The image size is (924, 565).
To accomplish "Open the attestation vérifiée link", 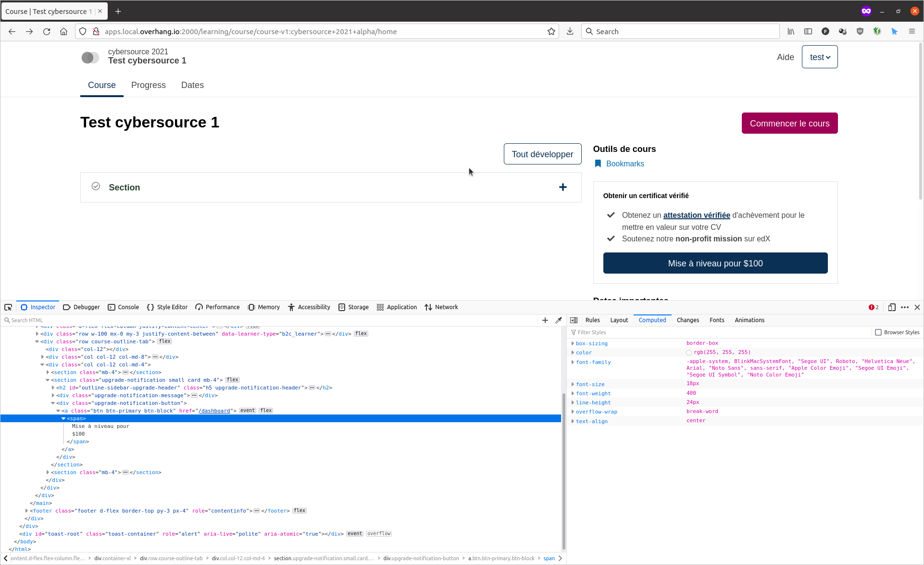I will [696, 215].
